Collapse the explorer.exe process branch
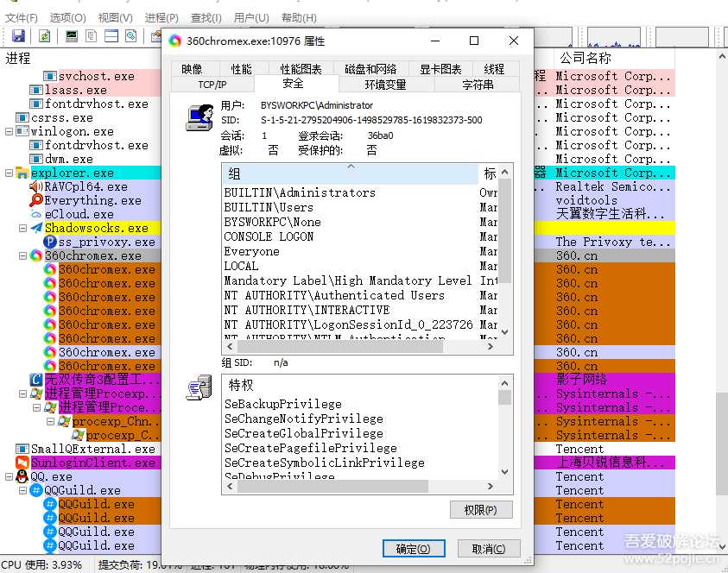Screen dimensions: 728x573 tap(9, 173)
